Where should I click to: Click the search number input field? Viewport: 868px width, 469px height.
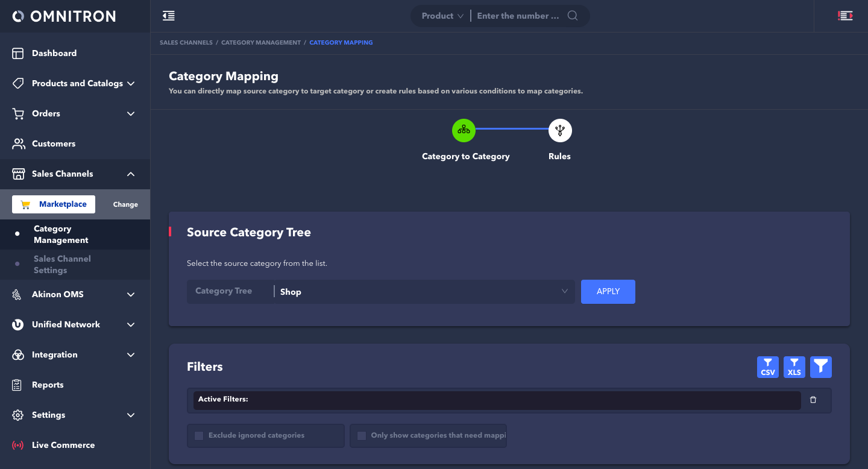[518, 16]
